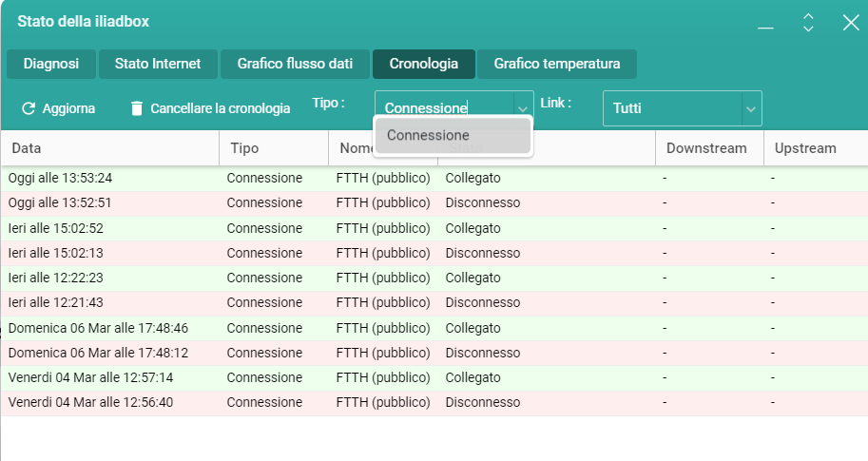Sort by the Tipo column header
The height and width of the screenshot is (461, 868).
pos(274,147)
